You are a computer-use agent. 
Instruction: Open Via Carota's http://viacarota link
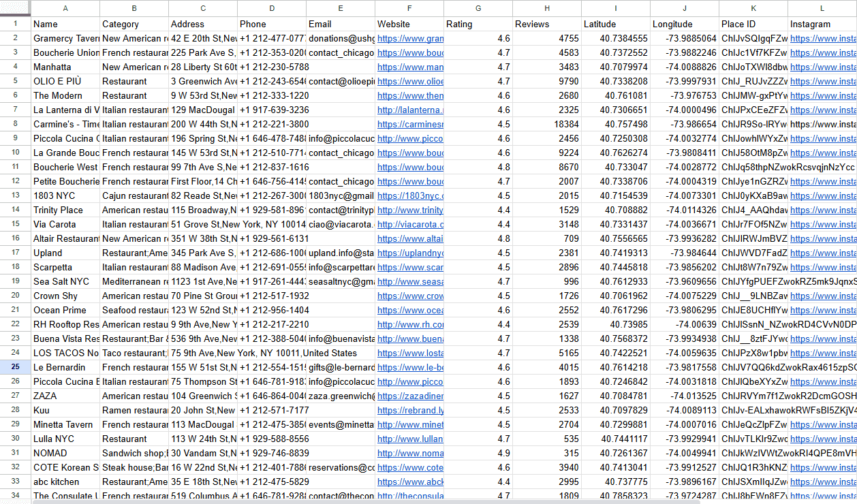407,224
